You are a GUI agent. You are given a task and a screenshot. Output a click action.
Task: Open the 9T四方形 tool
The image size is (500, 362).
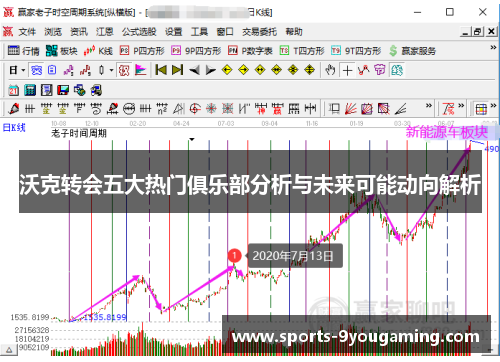point(356,51)
